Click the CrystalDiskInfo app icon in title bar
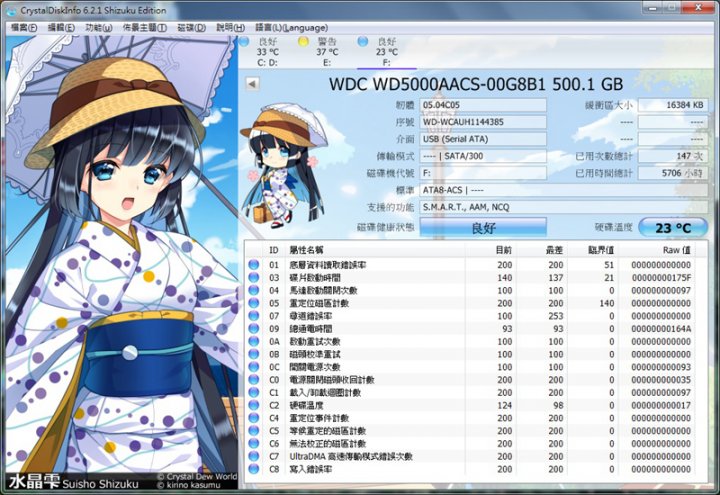This screenshot has height=495, width=720. click(10, 10)
